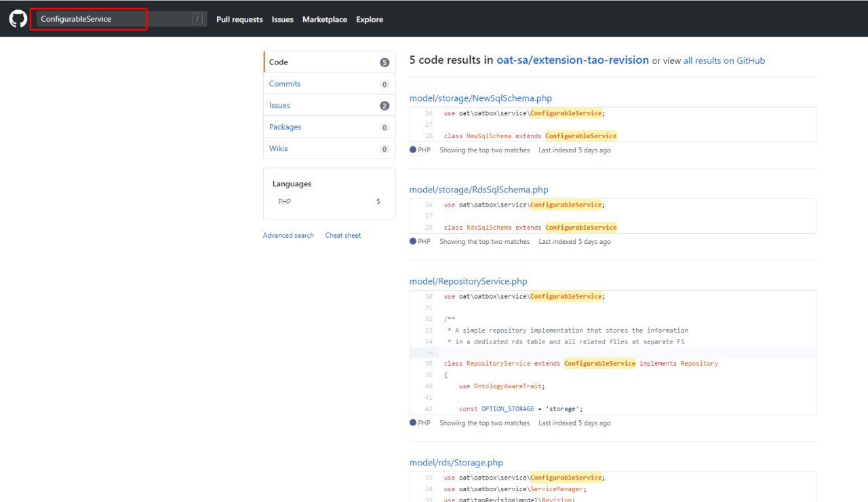Expand hidden lines ellipsis in RepositoryService.php
Screen dimensions: 868x502
[x=429, y=353]
